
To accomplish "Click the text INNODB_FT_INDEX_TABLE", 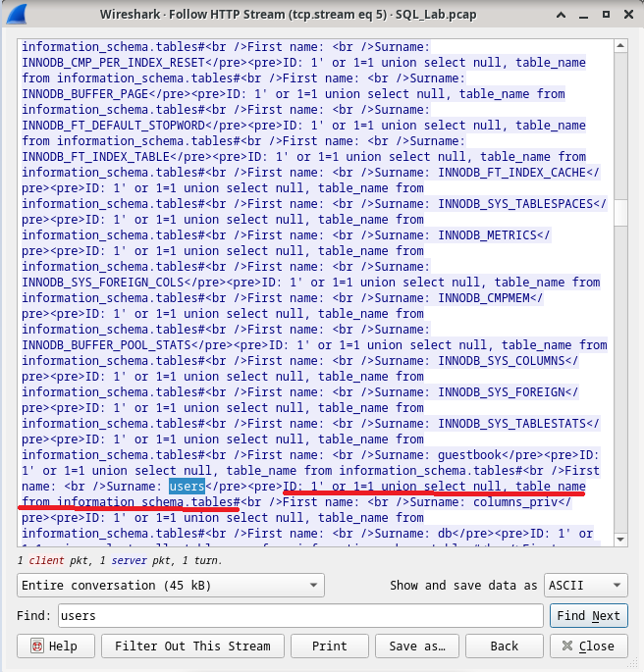I will point(95,156).
